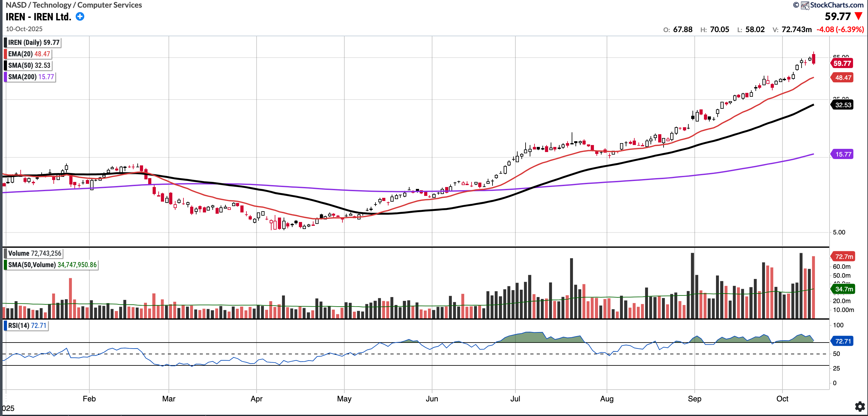Click the purple SMA(200) color swatch
868x416 pixels.
click(x=5, y=77)
